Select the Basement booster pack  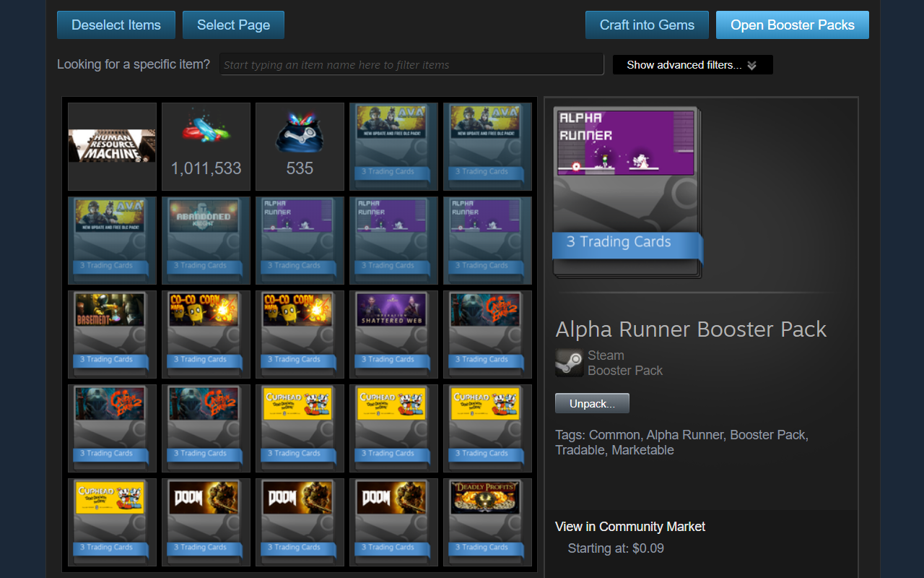(112, 335)
